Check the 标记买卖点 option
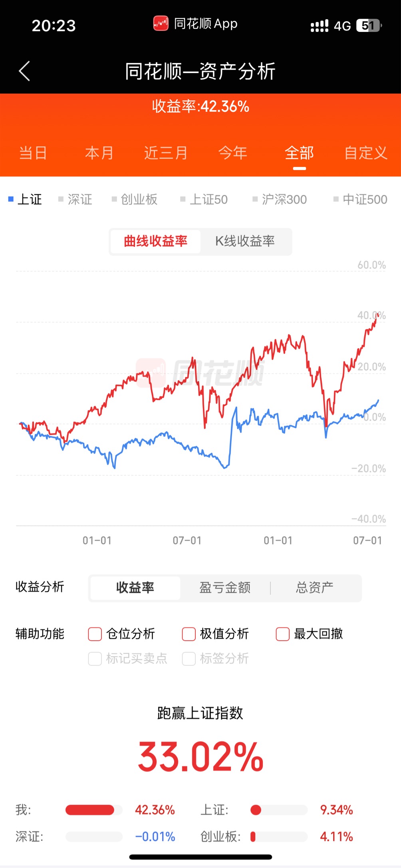401x868 pixels. click(x=95, y=659)
